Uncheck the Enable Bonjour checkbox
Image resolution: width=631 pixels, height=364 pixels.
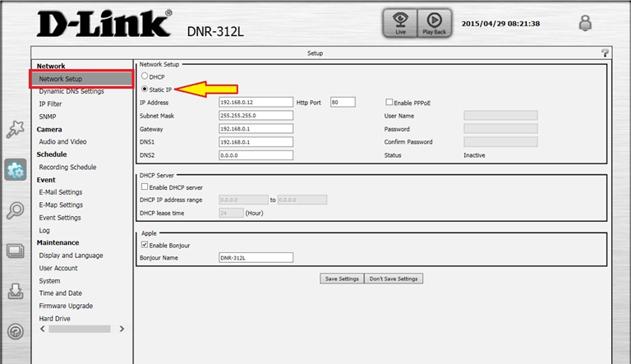[x=145, y=246]
